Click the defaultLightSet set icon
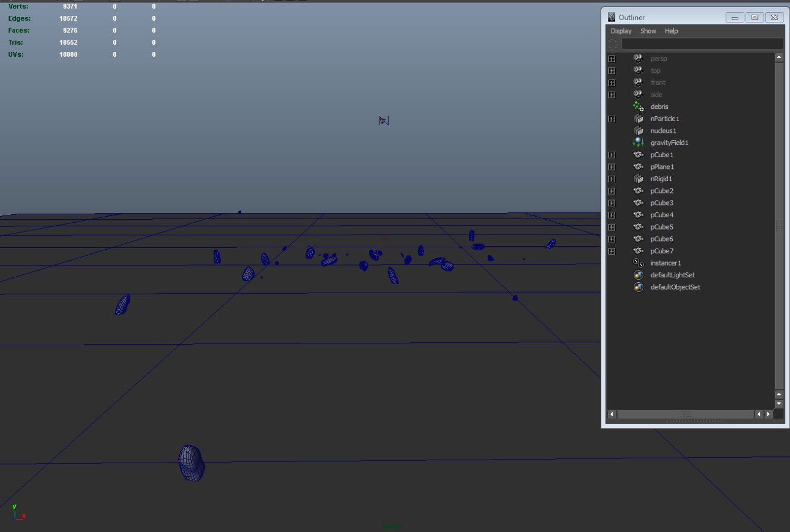This screenshot has width=790, height=532. click(x=638, y=275)
